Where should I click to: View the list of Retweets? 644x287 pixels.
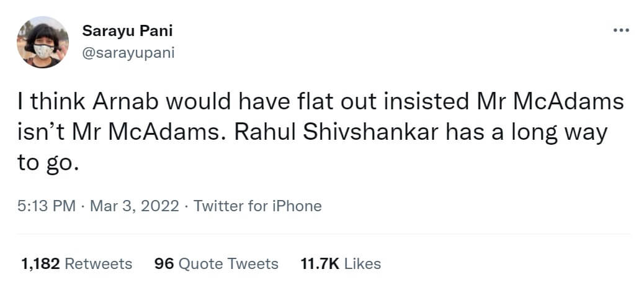[x=99, y=264]
